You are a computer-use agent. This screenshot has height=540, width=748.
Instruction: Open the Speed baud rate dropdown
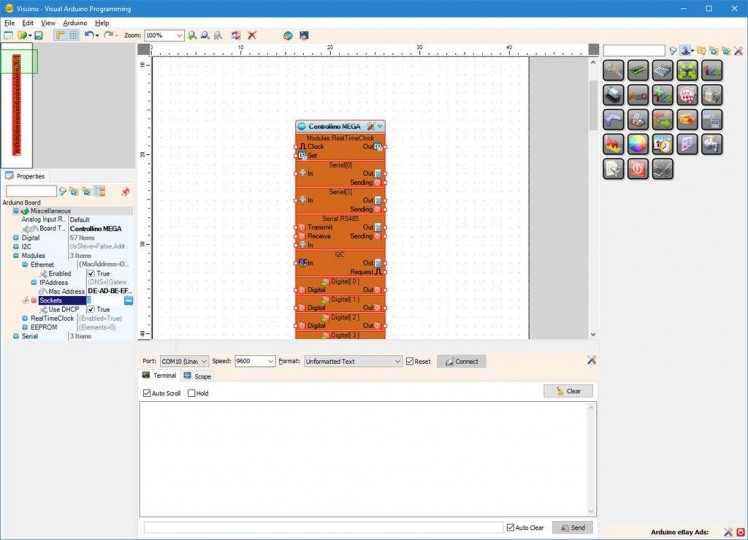pos(270,361)
